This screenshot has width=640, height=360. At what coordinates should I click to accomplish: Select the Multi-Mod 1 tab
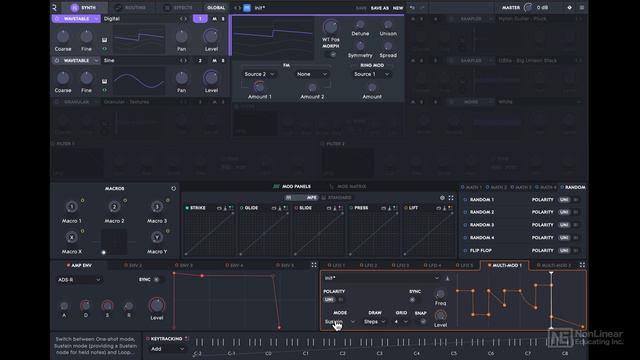coord(504,265)
